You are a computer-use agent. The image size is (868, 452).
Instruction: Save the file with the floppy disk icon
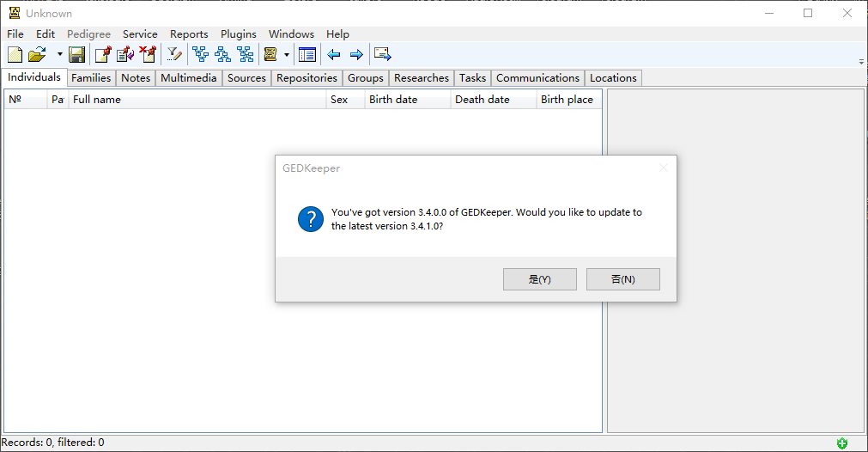tap(76, 54)
